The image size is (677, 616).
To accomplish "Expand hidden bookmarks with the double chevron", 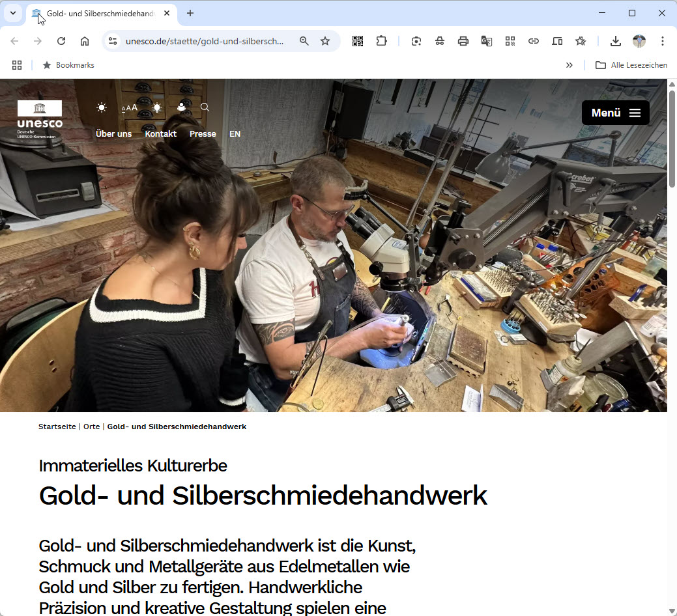I will point(569,65).
